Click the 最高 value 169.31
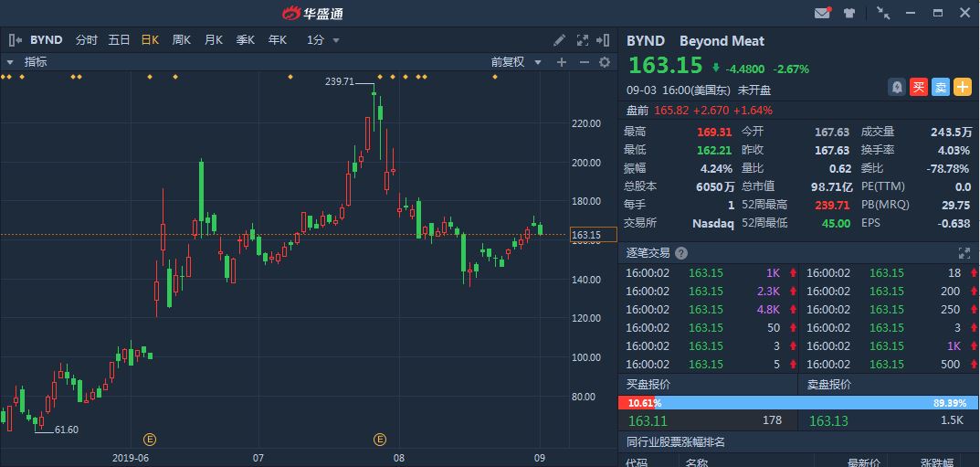Screen dimensions: 980x467 click(716, 132)
